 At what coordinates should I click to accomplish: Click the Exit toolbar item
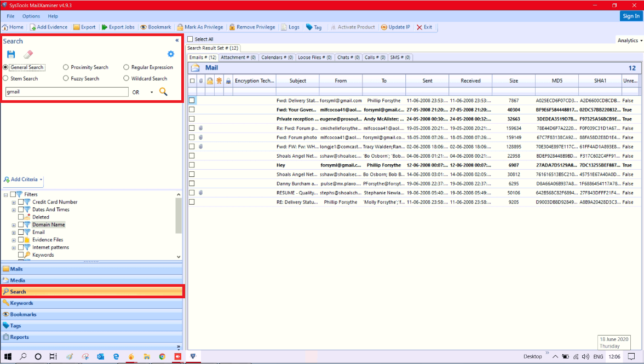(424, 27)
